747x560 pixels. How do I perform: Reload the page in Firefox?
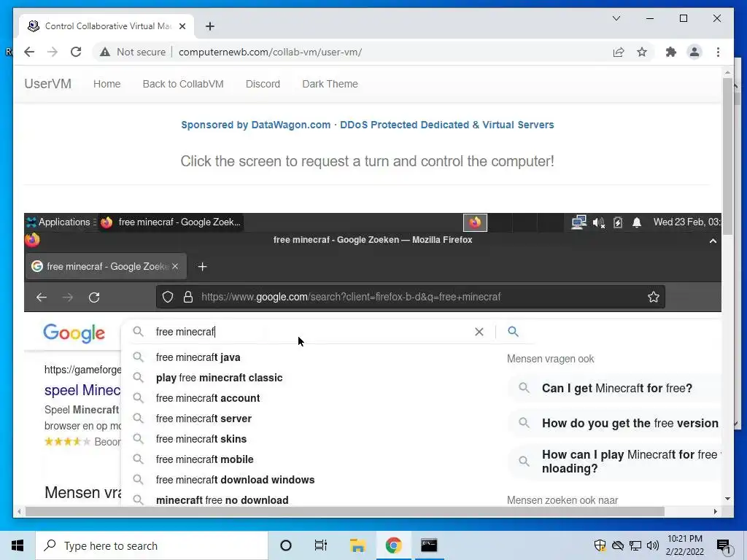(94, 297)
